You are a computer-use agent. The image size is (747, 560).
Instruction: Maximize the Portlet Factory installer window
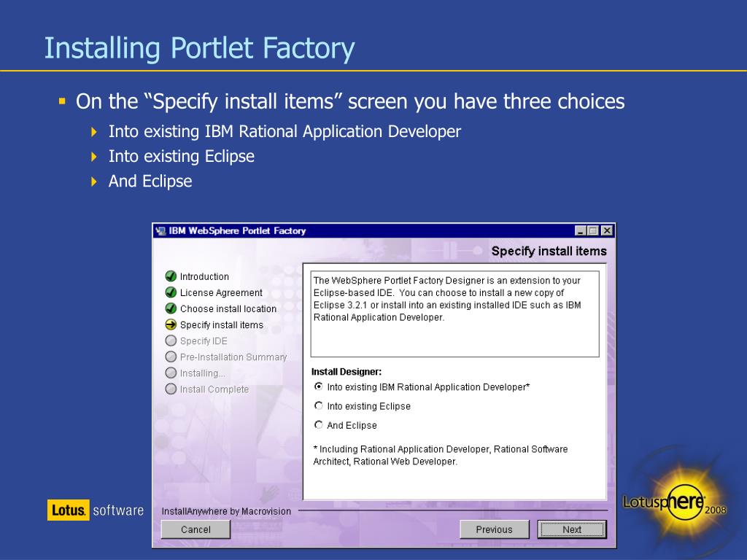(593, 231)
